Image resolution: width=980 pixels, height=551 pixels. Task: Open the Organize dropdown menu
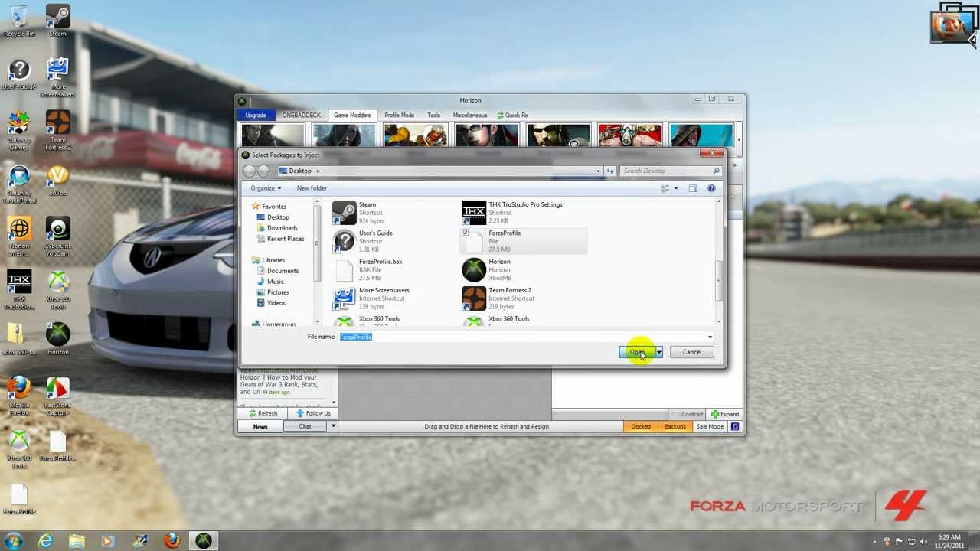(266, 188)
